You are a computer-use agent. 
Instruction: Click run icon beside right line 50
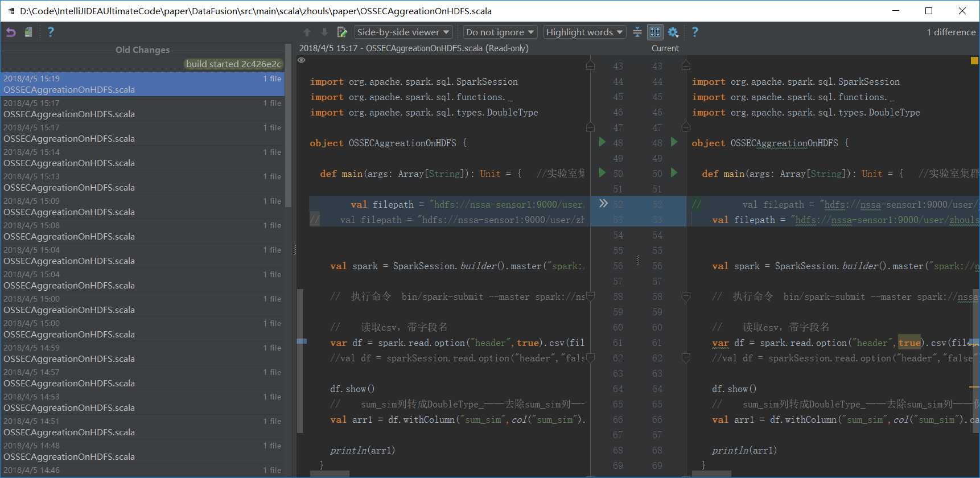[674, 172]
